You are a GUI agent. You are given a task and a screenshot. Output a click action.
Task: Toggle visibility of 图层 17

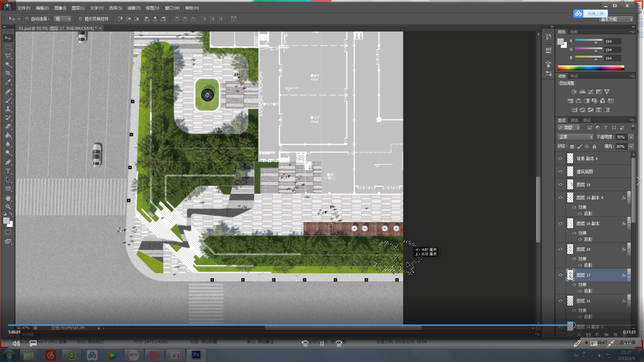click(560, 275)
